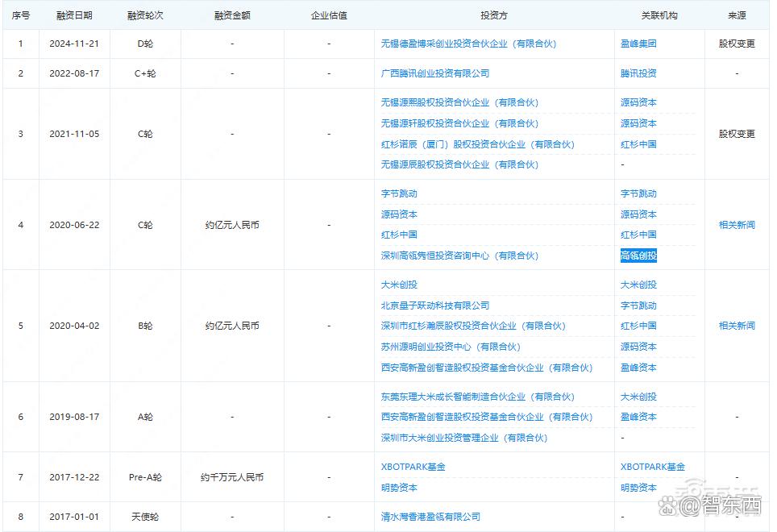Select the date cell 2022-08-17
Image resolution: width=777 pixels, height=532 pixels.
[x=74, y=73]
